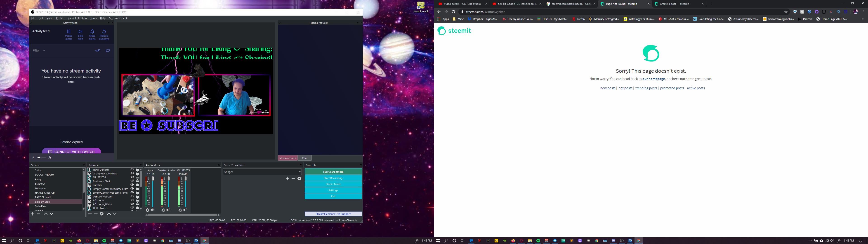Click Connect with Twitch

click(71, 151)
